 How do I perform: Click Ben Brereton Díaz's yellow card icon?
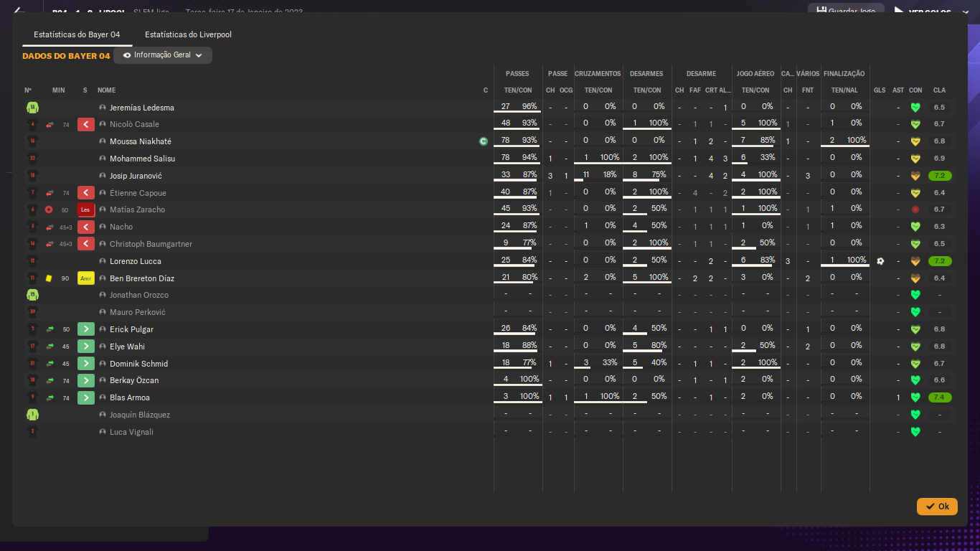tap(49, 278)
